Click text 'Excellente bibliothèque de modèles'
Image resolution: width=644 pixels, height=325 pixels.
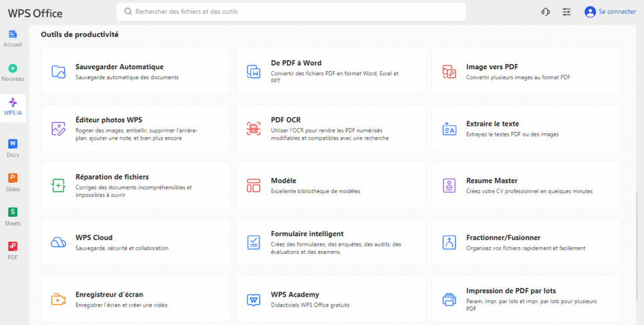pos(316,191)
